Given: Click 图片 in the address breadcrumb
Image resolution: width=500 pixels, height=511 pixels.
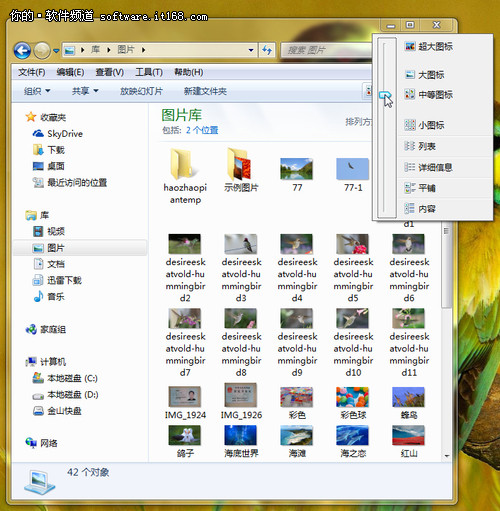Looking at the screenshot, I should click(x=125, y=50).
